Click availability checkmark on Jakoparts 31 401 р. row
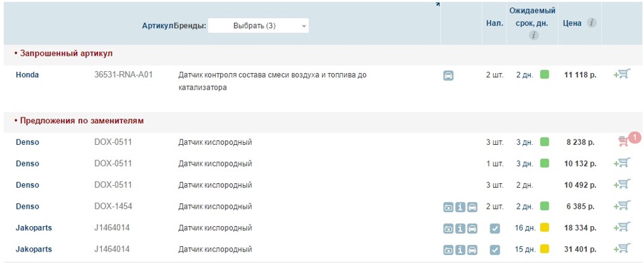 tap(495, 250)
